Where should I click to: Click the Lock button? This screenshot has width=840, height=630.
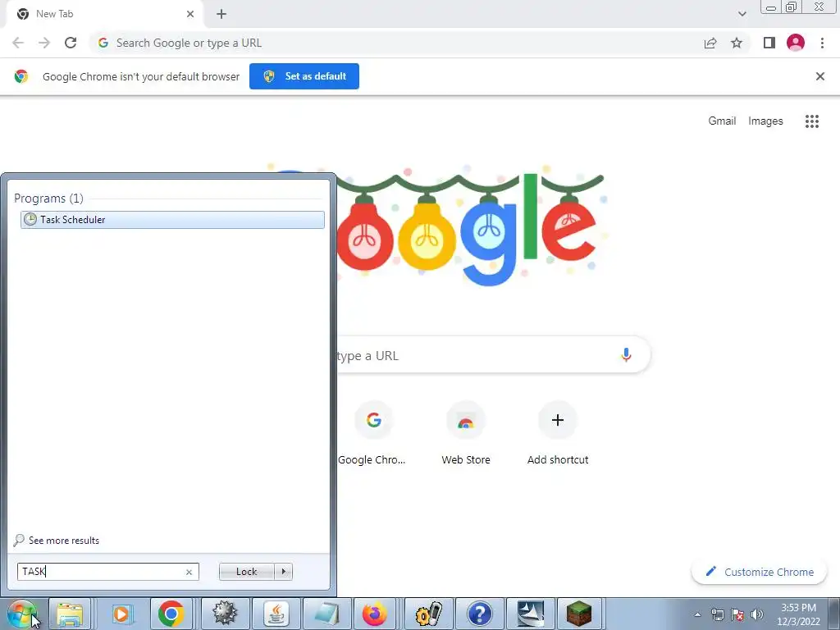tap(246, 572)
